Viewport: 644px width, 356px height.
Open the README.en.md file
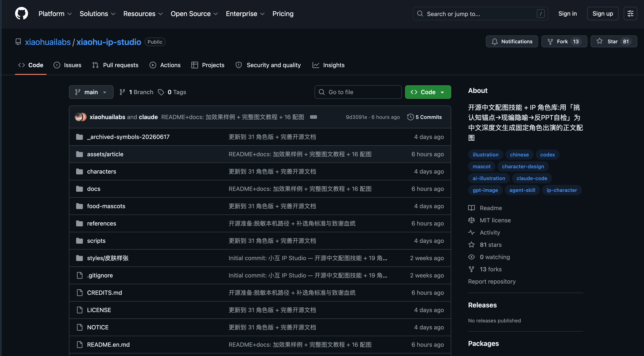click(108, 345)
